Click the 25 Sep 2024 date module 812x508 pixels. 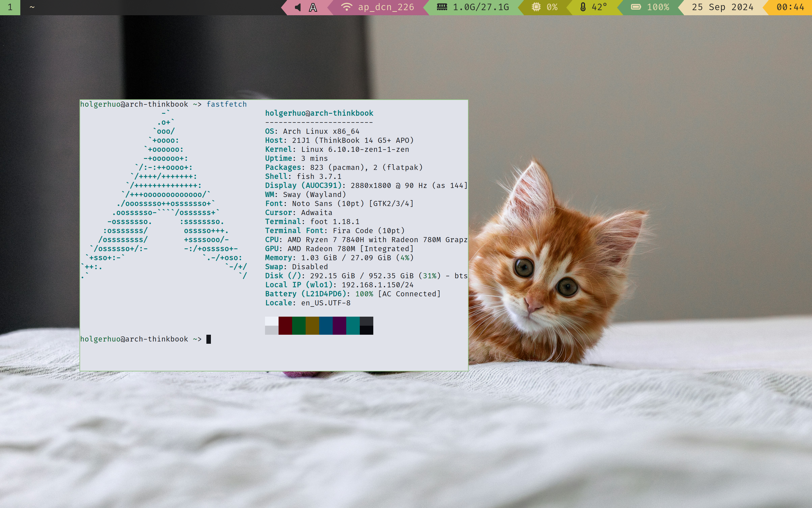click(x=722, y=7)
